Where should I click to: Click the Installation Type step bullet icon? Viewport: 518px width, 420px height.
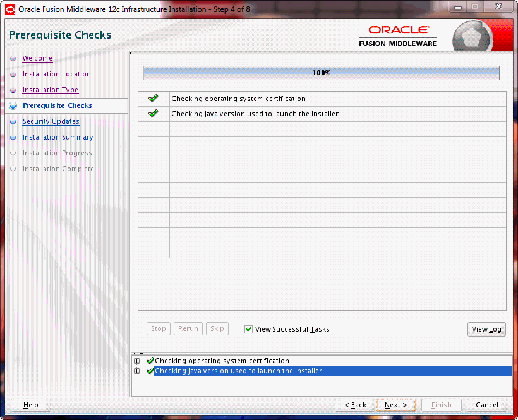[x=13, y=90]
